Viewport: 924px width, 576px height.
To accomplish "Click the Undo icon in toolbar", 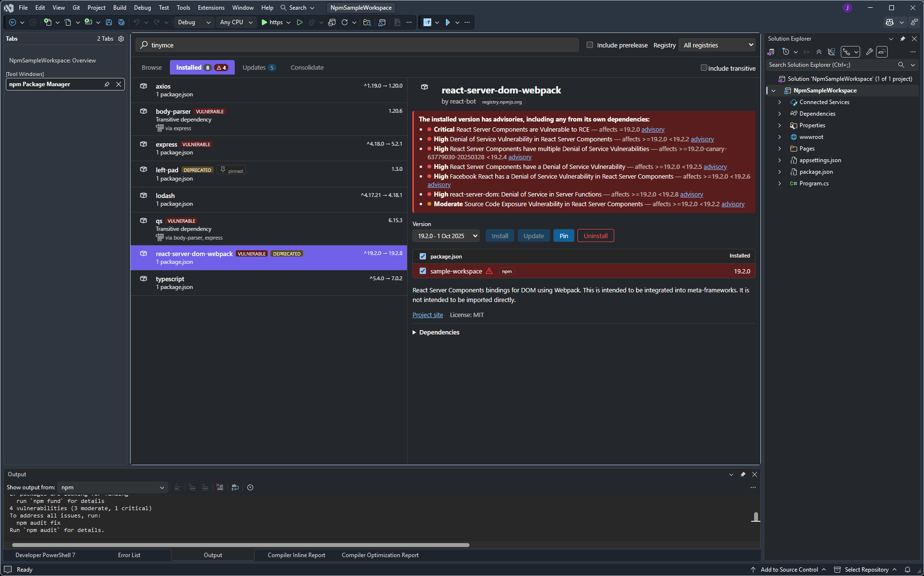I will [x=136, y=22].
